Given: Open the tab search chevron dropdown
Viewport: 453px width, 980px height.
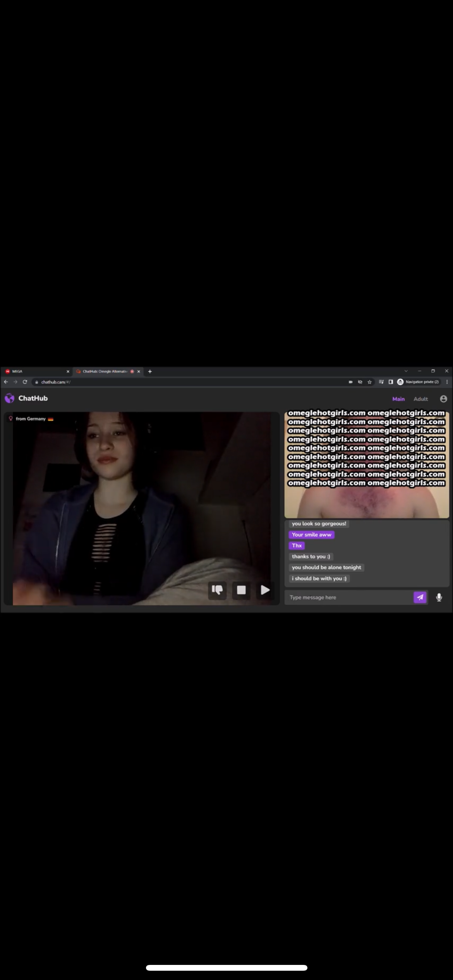Looking at the screenshot, I should (406, 371).
